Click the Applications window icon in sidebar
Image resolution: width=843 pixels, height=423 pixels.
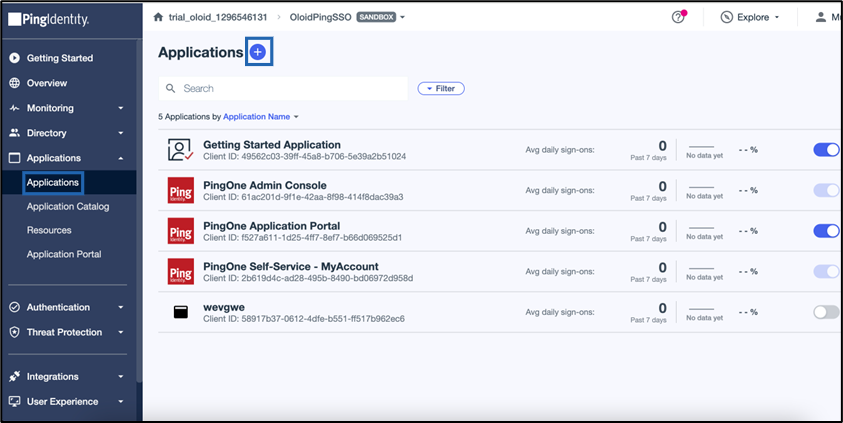tap(15, 158)
